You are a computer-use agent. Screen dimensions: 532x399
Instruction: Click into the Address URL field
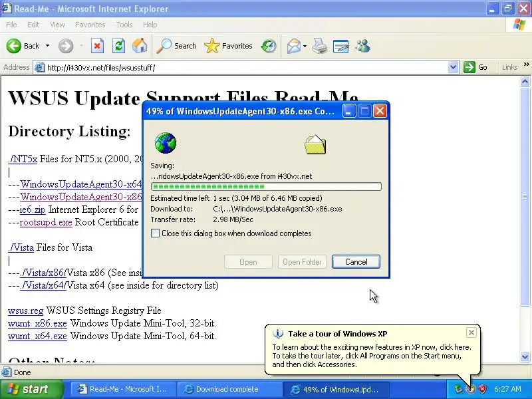(x=245, y=67)
